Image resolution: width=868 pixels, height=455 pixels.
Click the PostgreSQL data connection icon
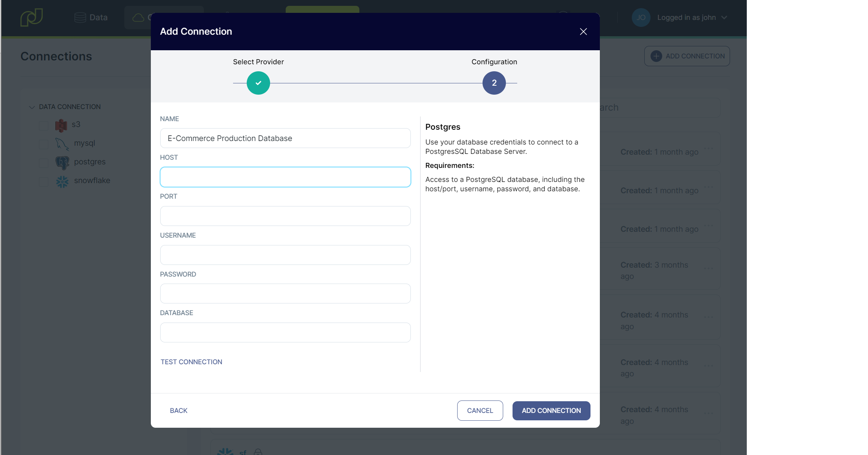point(62,162)
